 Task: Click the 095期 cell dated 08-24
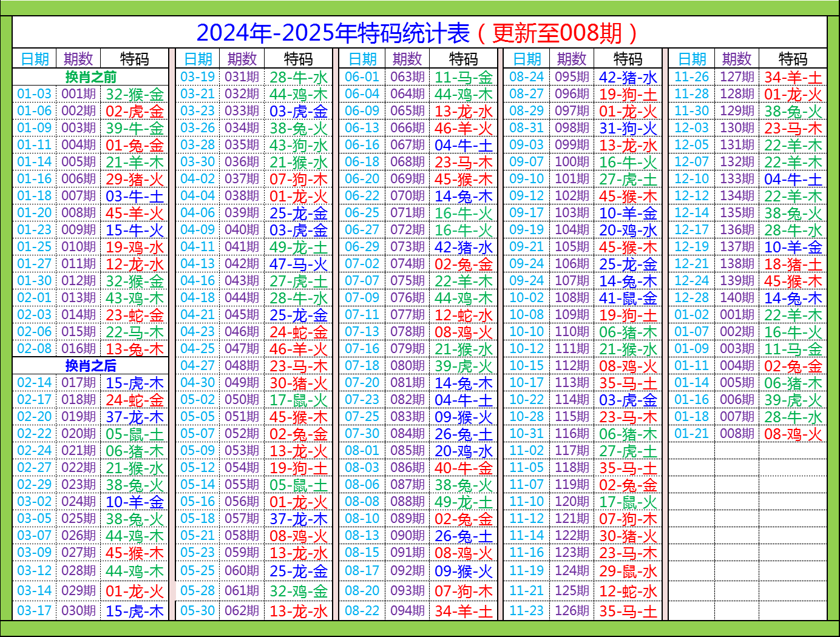[x=571, y=77]
